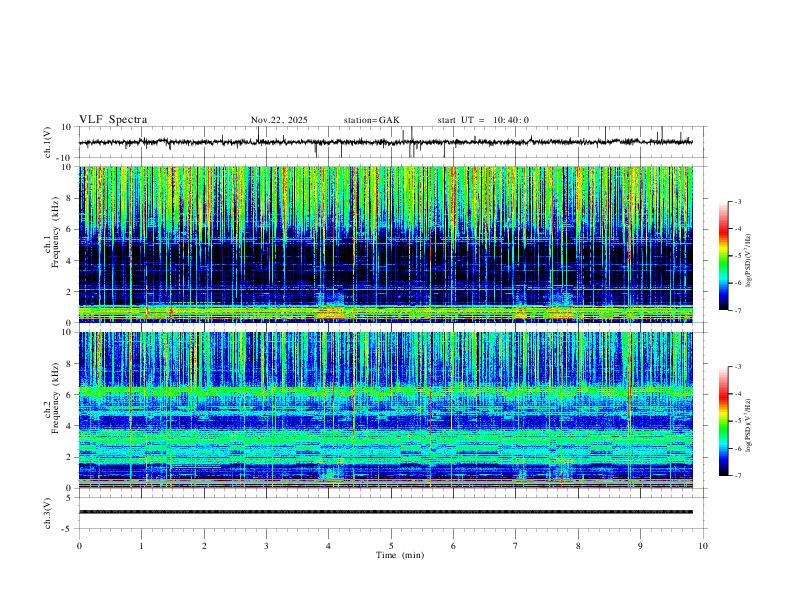Image resolution: width=792 pixels, height=612 pixels.
Task: Click the 4 kHz tick on ch.1 frequency axis
Action: [x=71, y=261]
